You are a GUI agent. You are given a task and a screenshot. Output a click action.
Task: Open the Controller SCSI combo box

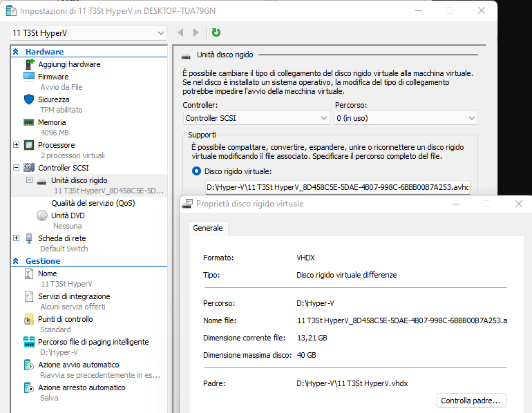click(x=256, y=118)
